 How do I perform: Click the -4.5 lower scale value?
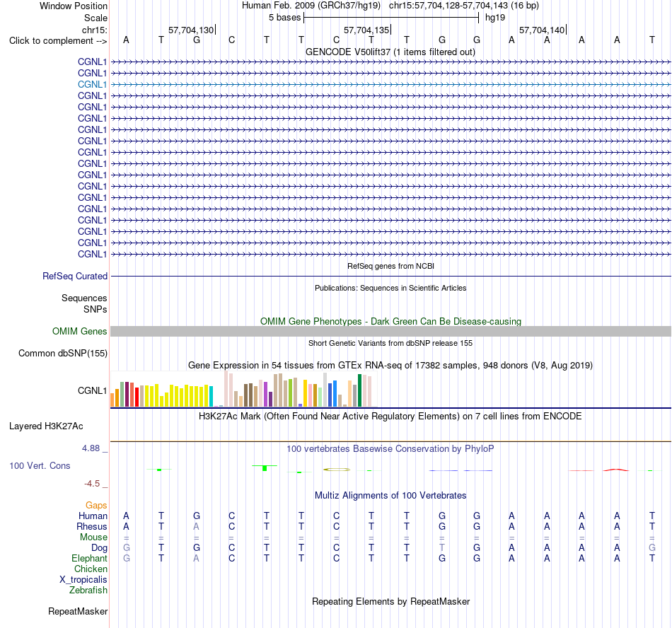pyautogui.click(x=92, y=483)
